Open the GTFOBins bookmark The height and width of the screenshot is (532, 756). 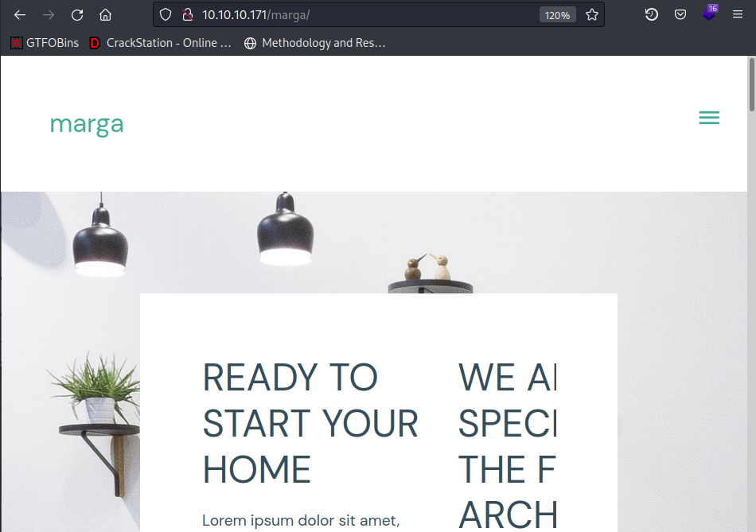[45, 43]
